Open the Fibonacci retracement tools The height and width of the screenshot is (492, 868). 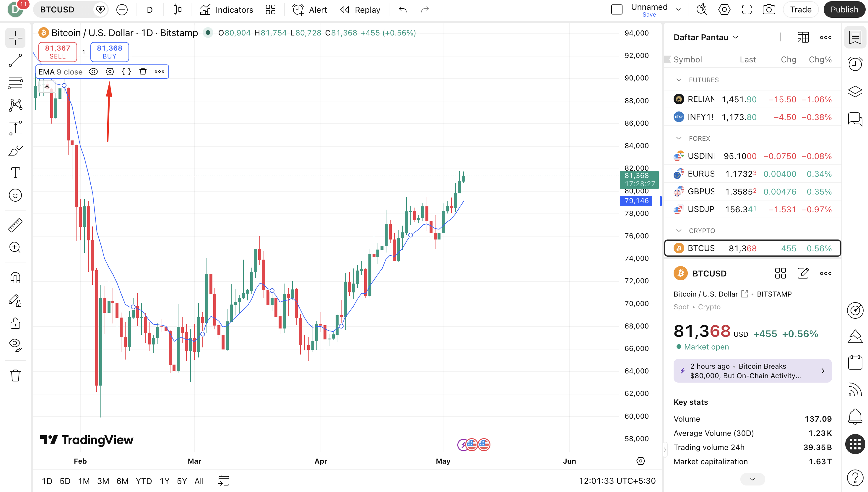(x=15, y=83)
